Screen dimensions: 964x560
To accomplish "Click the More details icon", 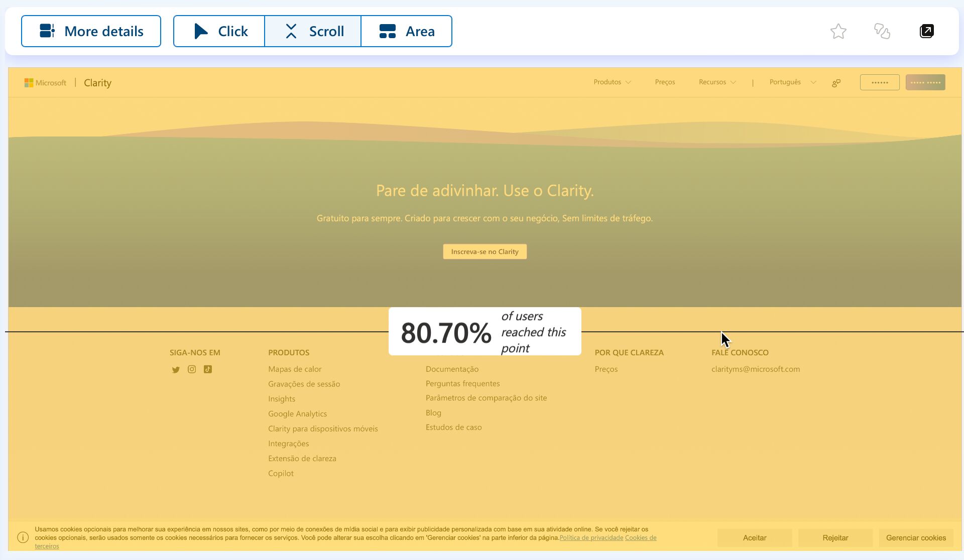I will pos(47,30).
